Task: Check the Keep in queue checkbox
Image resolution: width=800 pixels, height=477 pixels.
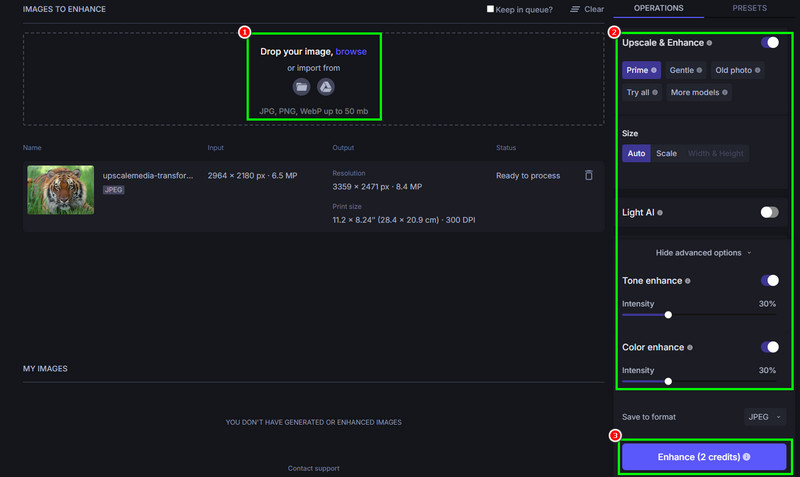Action: point(490,9)
